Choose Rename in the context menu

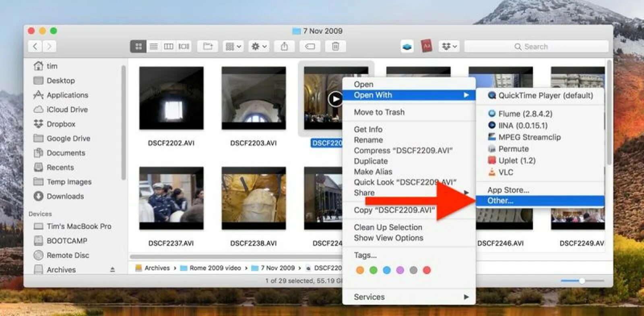click(368, 140)
